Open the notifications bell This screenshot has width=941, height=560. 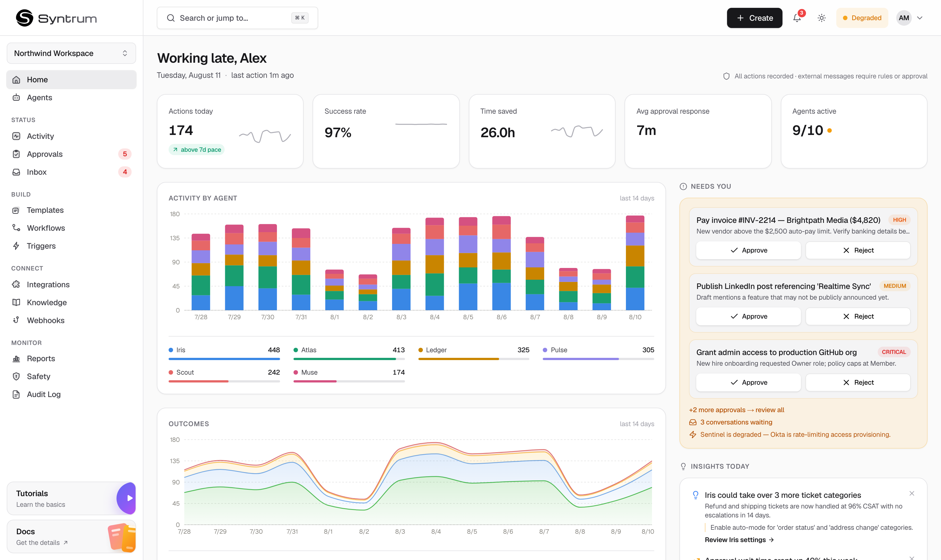point(797,18)
